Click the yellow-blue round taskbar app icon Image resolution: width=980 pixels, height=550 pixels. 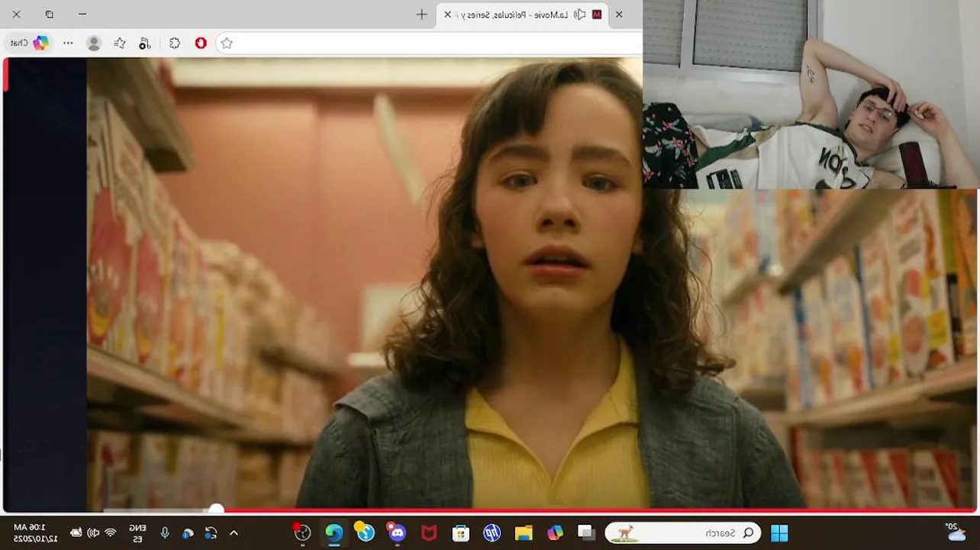[365, 532]
